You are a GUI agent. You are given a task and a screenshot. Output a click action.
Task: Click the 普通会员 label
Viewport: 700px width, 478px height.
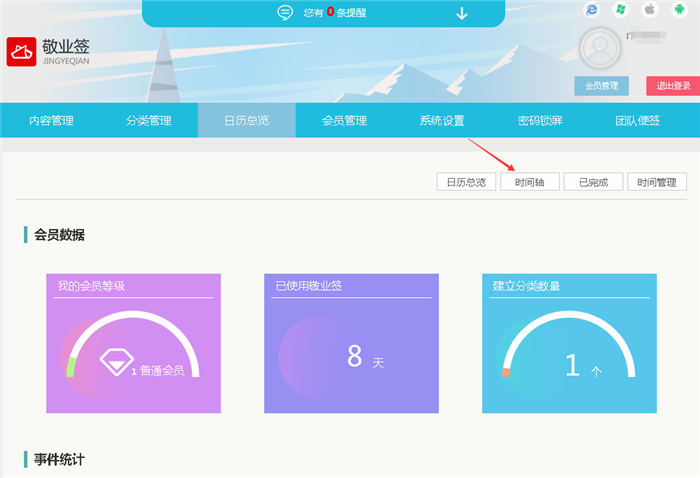tap(162, 370)
